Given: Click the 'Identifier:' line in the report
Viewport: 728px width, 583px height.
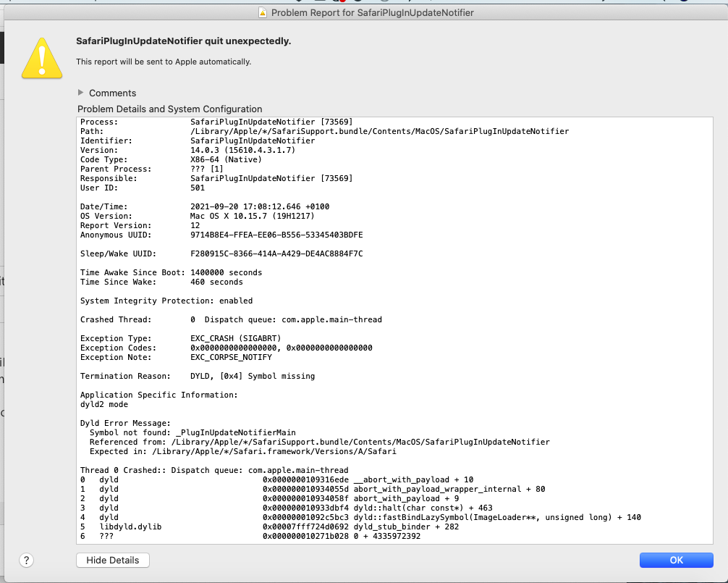Looking at the screenshot, I should (x=198, y=140).
